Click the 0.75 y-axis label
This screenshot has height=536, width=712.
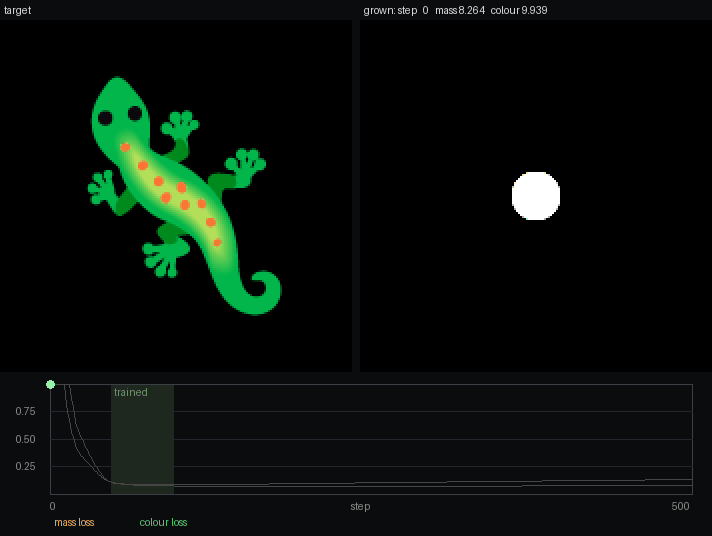[x=25, y=411]
